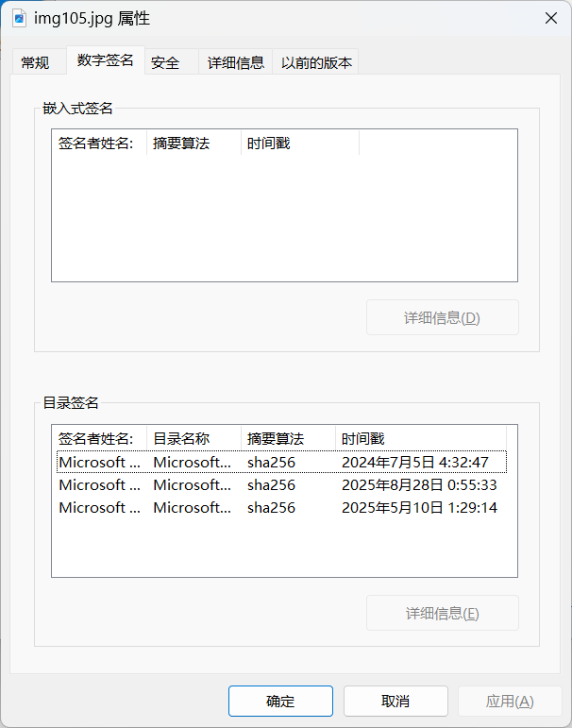Click the img105.jpg file icon in title bar
Image resolution: width=572 pixels, height=728 pixels.
[19, 18]
